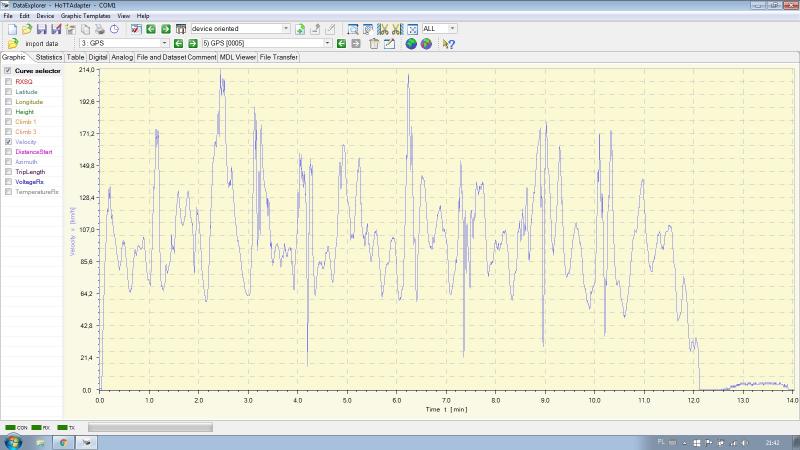Click the print icon in the toolbar
The height and width of the screenshot is (450, 800).
point(100,29)
